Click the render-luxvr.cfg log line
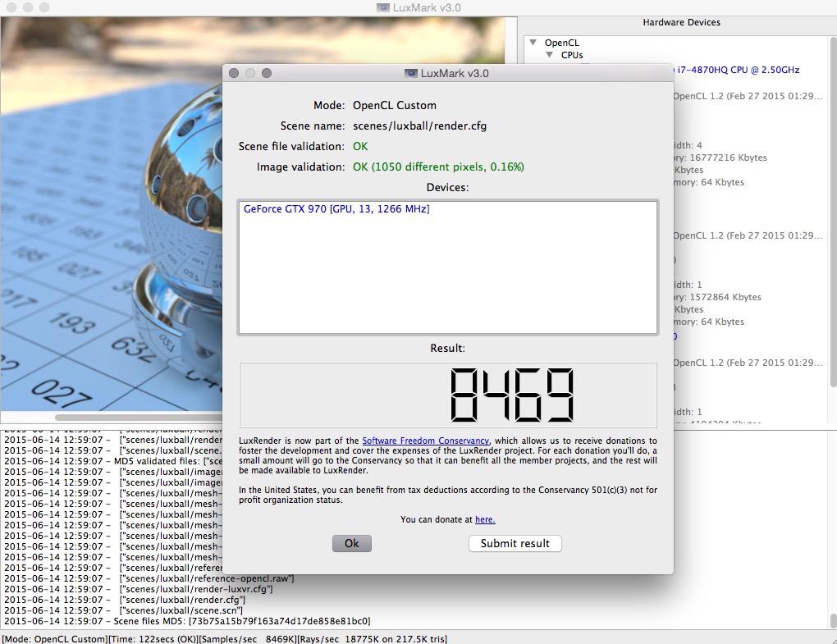Screen dimensions: 837x644 (x=138, y=589)
